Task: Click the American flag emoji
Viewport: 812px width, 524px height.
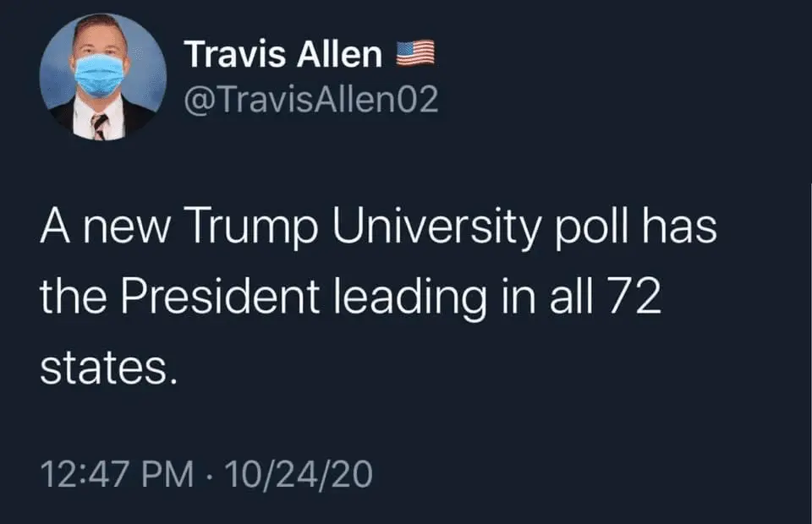Action: tap(415, 54)
